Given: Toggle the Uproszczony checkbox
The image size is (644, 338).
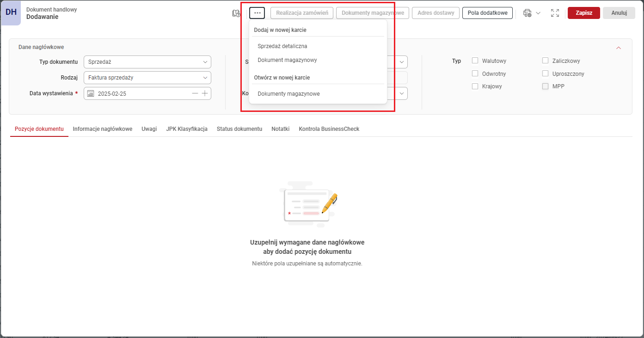Looking at the screenshot, I should tap(545, 74).
